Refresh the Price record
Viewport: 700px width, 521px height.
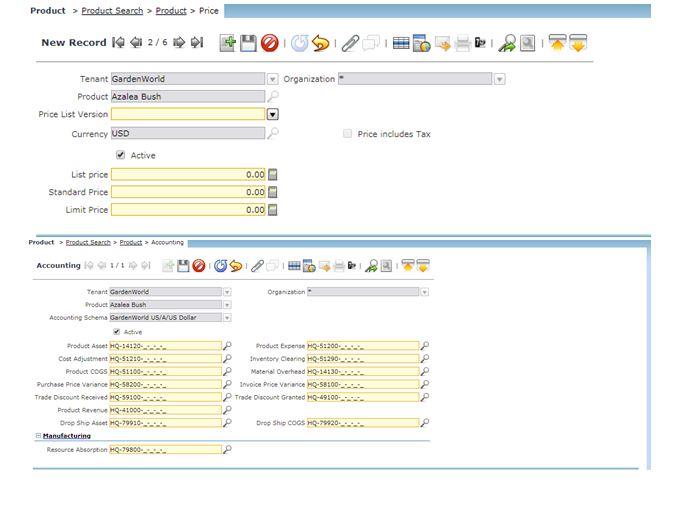coord(300,43)
